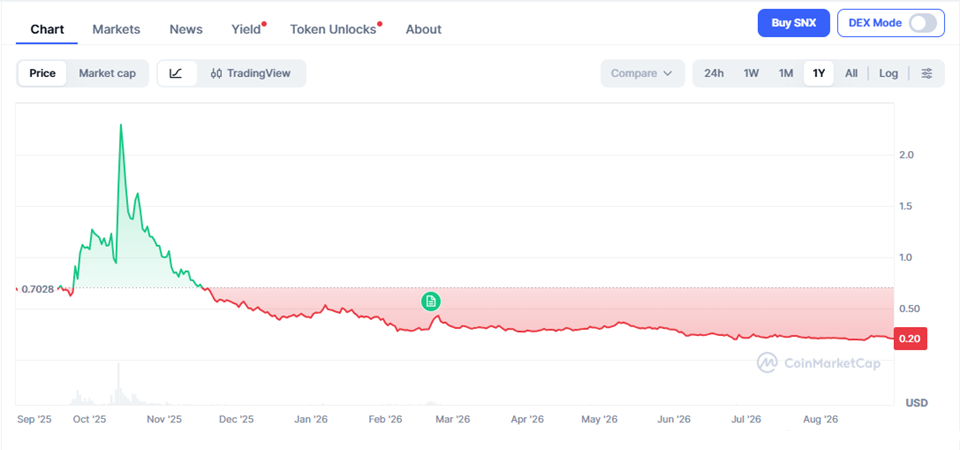Toggle the DEX Mode switch
The height and width of the screenshot is (450, 960).
[x=923, y=23]
